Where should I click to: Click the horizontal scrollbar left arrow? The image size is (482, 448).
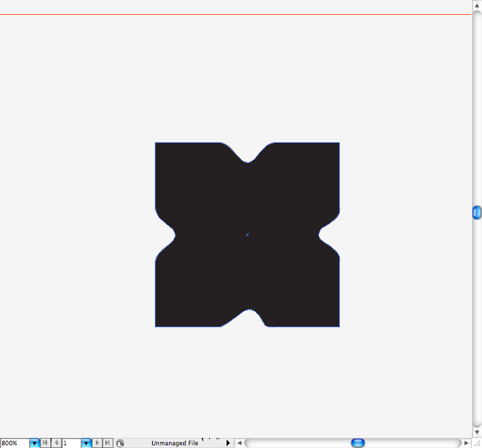[x=239, y=443]
